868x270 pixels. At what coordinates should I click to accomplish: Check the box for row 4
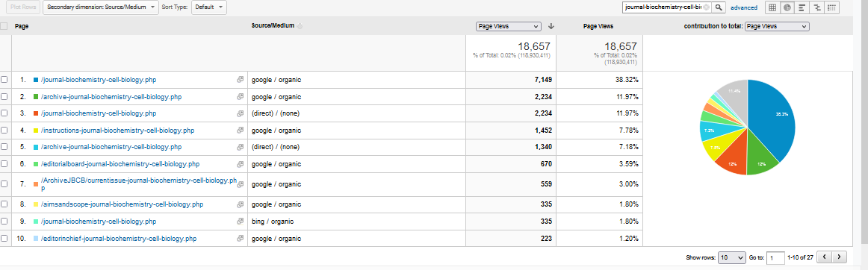(4, 130)
